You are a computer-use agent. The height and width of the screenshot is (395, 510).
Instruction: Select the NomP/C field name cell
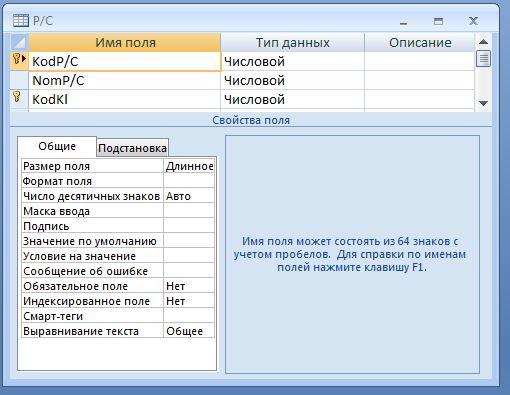[x=125, y=80]
